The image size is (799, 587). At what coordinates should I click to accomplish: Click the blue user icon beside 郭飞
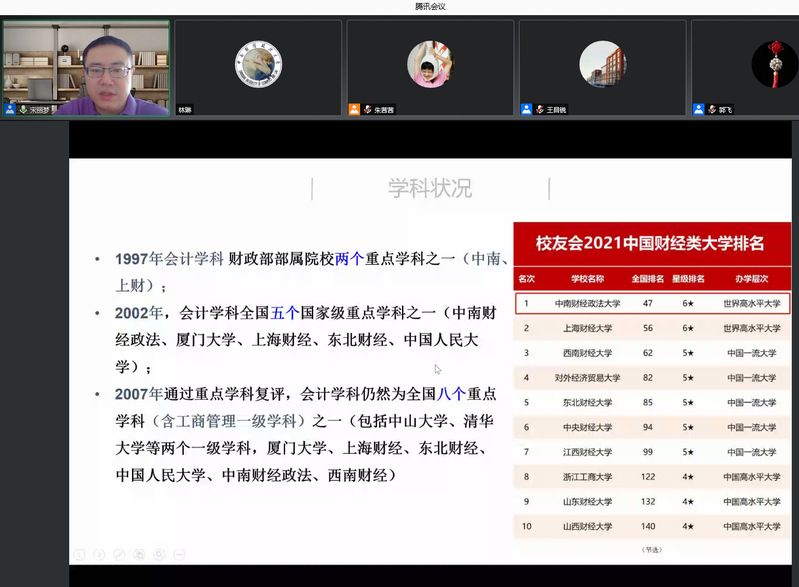[698, 109]
